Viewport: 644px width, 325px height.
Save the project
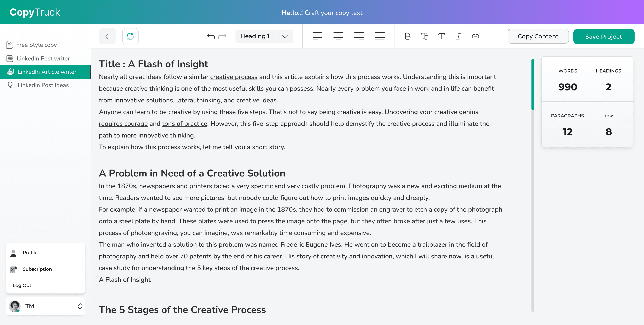[604, 36]
